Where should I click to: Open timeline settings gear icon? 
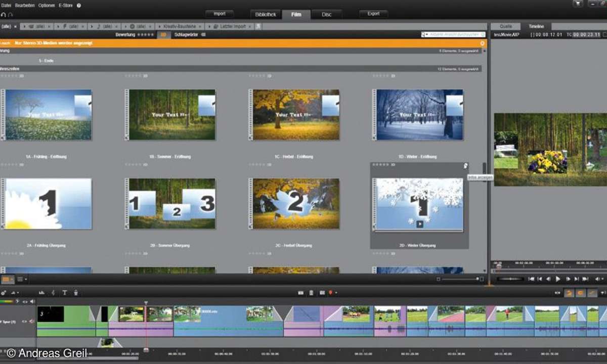[4, 292]
